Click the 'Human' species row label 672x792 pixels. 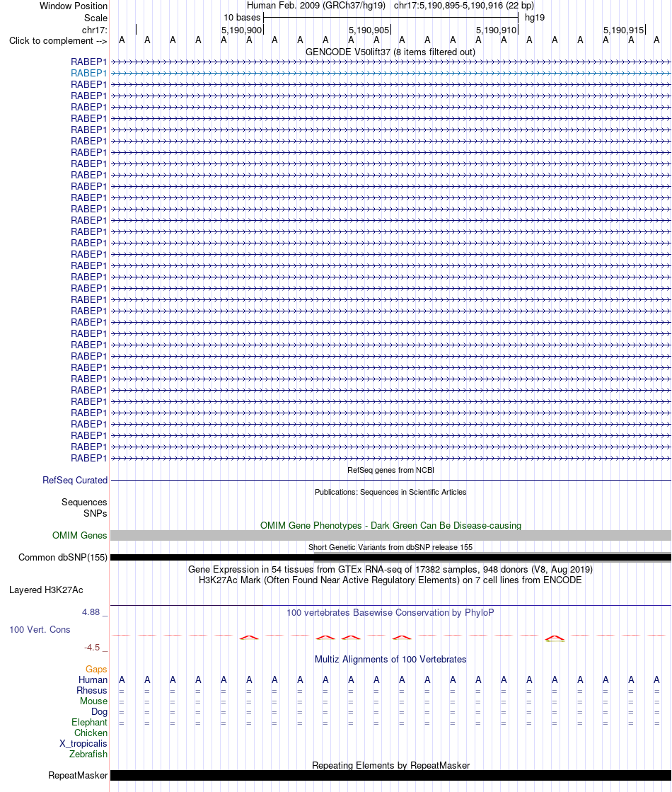[x=93, y=680]
